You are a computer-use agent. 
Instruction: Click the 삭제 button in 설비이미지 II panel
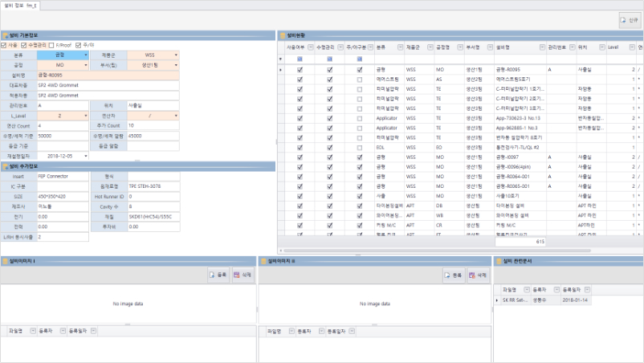pyautogui.click(x=478, y=275)
